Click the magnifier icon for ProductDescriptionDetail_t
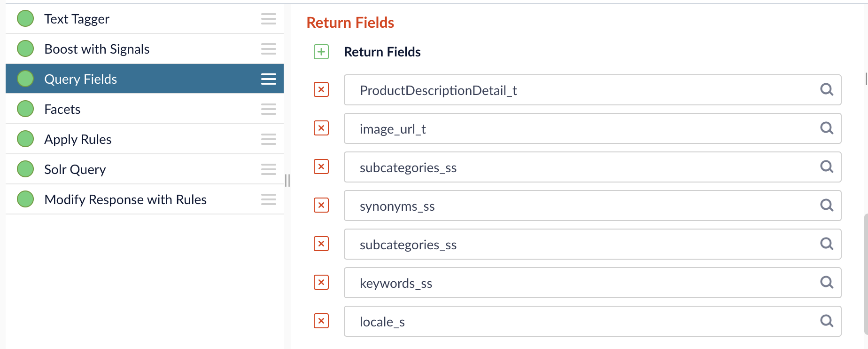868x349 pixels. (x=826, y=89)
